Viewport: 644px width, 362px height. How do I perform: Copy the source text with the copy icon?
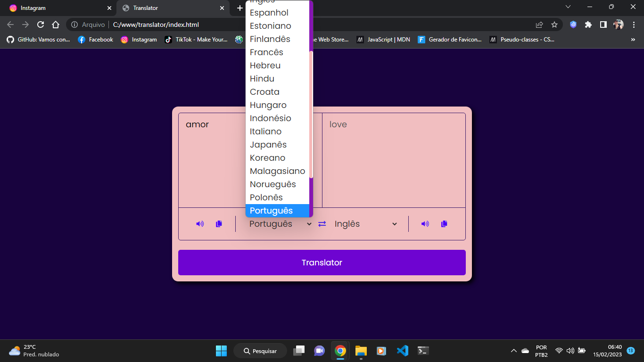[219, 224]
